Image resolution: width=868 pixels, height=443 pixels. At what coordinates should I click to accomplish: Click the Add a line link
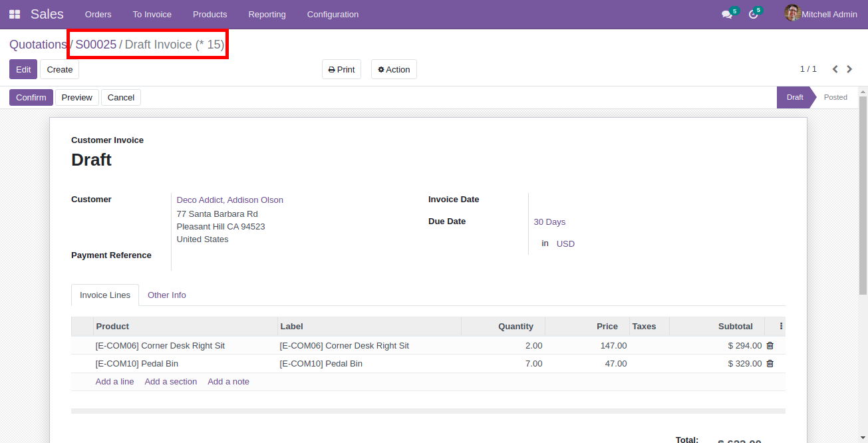point(114,382)
